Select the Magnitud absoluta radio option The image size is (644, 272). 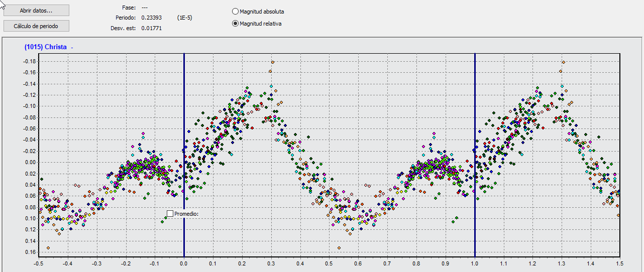pos(236,12)
